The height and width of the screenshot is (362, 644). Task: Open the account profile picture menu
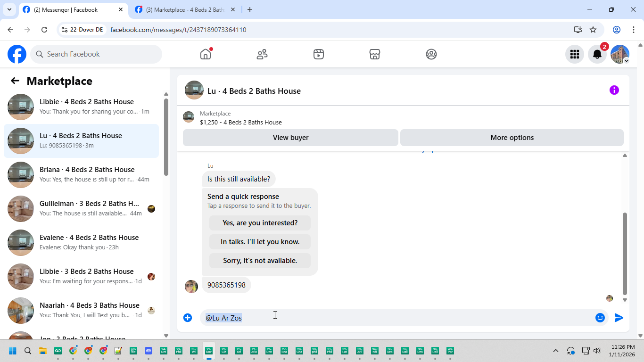pos(620,54)
